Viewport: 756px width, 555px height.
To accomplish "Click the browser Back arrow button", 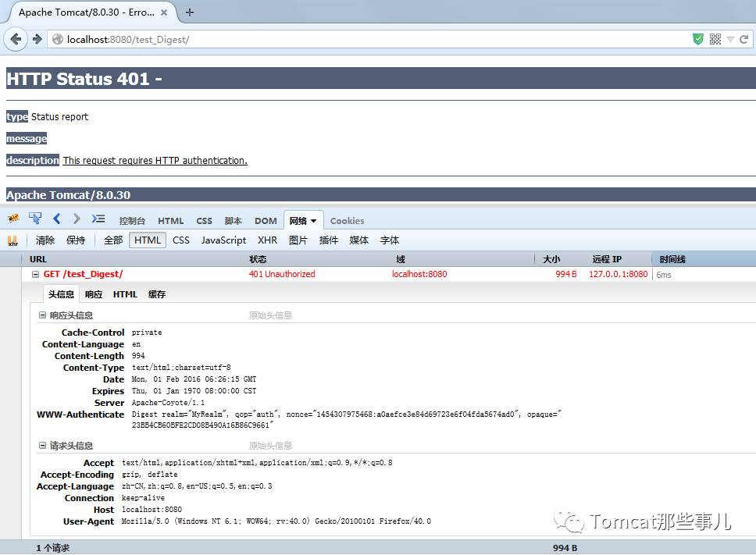I will coord(16,39).
